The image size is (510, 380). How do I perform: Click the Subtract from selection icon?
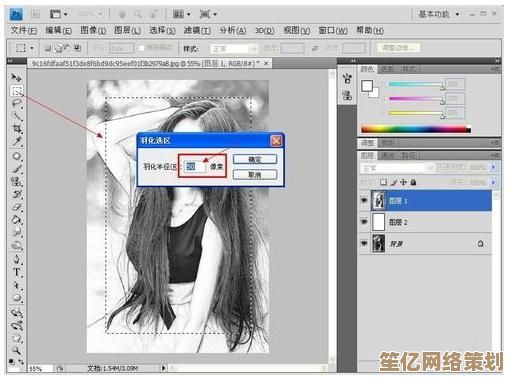[67, 48]
